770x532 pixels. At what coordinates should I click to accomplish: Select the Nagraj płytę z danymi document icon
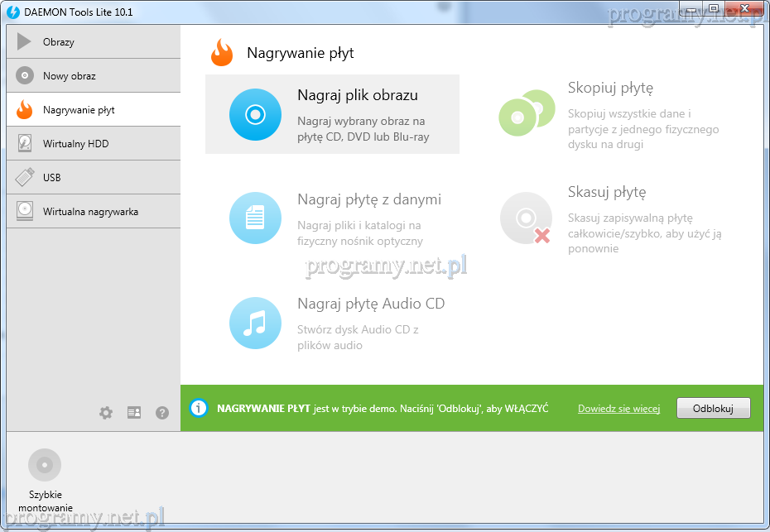click(255, 218)
